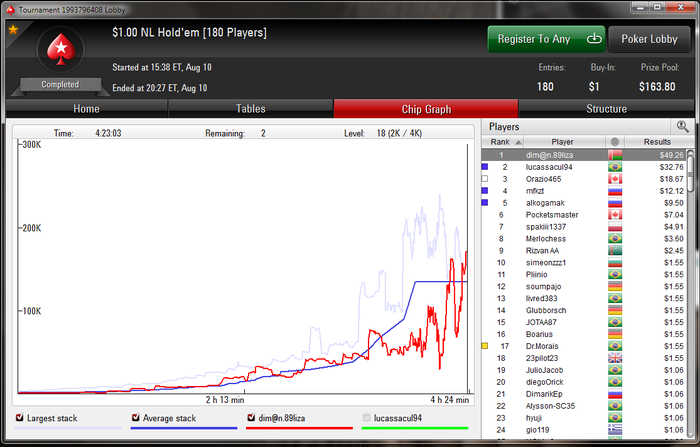Select player Glubborsch in the list
Image resolution: width=700 pixels, height=447 pixels.
583,310
